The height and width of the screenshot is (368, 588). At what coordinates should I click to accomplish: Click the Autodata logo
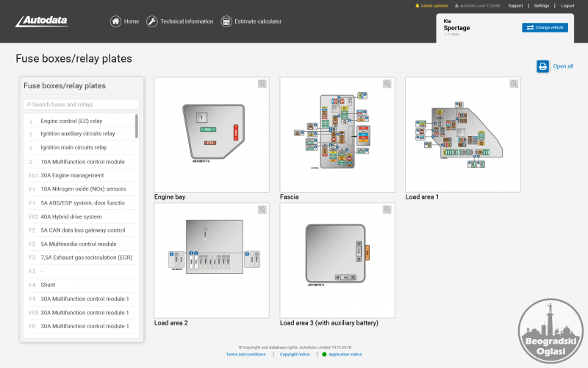(42, 21)
